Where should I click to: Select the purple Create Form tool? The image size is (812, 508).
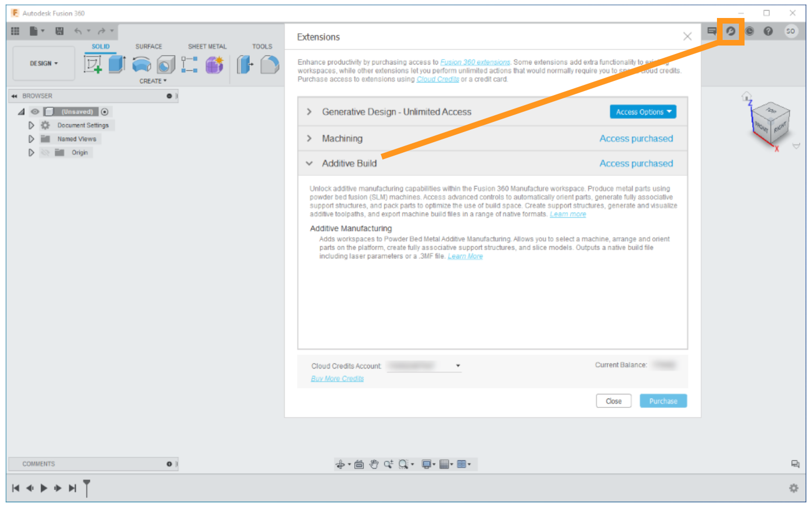[x=214, y=65]
